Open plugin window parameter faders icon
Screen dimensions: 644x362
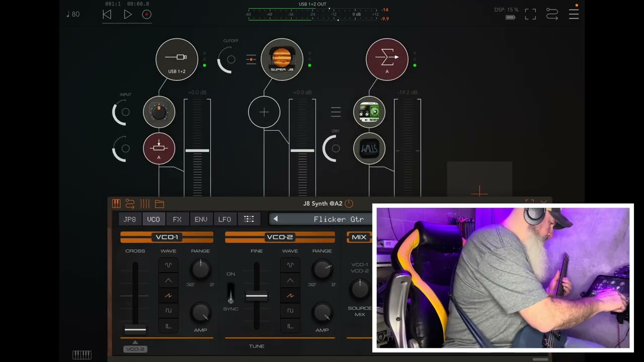[x=145, y=204]
